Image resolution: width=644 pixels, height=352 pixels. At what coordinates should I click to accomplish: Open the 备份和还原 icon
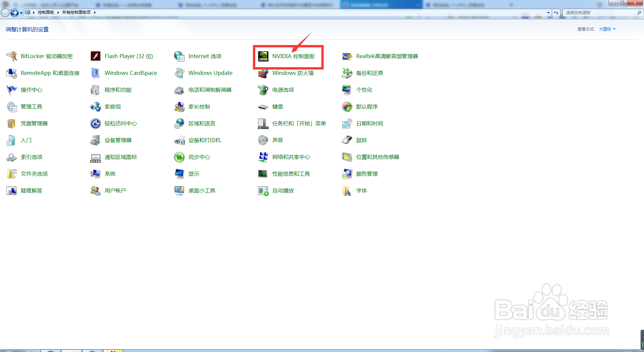347,73
